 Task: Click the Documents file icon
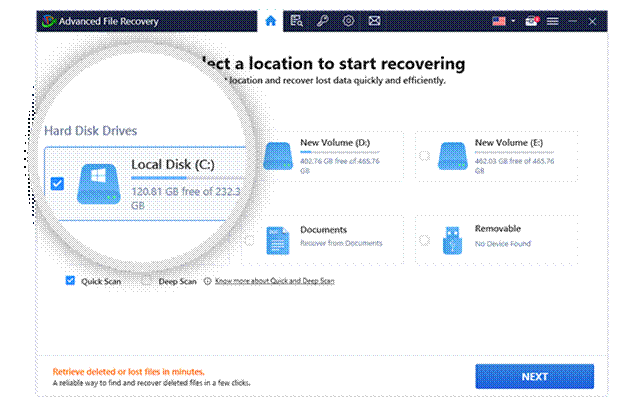pos(277,240)
